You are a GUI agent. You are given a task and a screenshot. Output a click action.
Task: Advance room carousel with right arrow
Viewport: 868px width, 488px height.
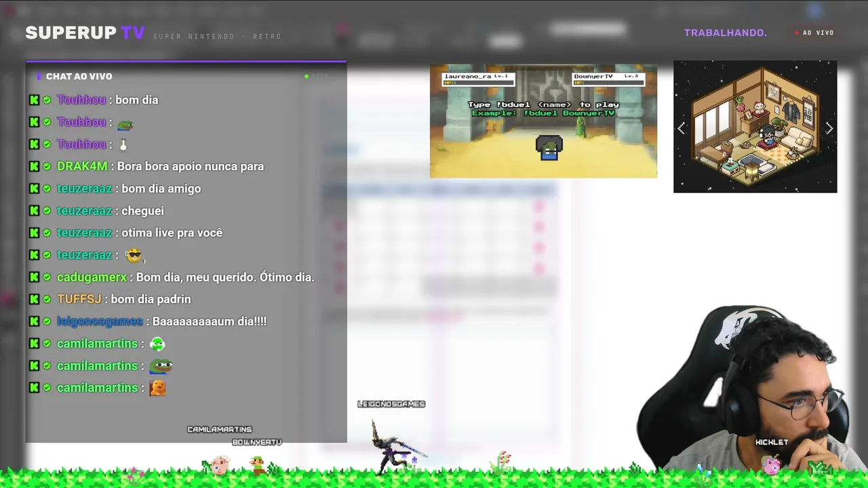tap(829, 128)
